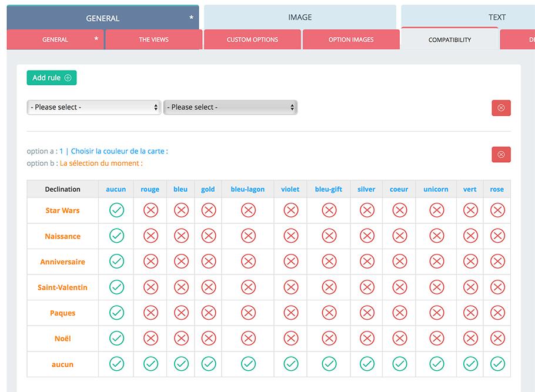Click Naissance coeur cross icon

point(400,236)
